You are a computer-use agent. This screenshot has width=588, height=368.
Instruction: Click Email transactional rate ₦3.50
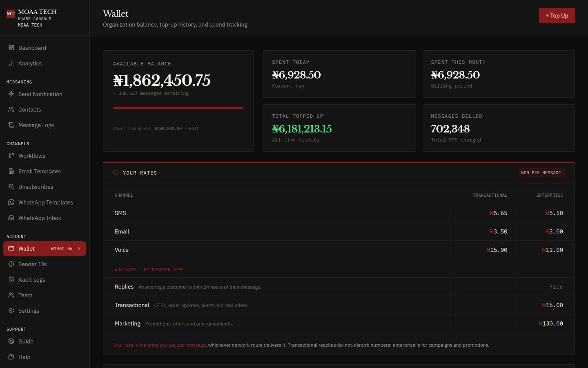(498, 231)
